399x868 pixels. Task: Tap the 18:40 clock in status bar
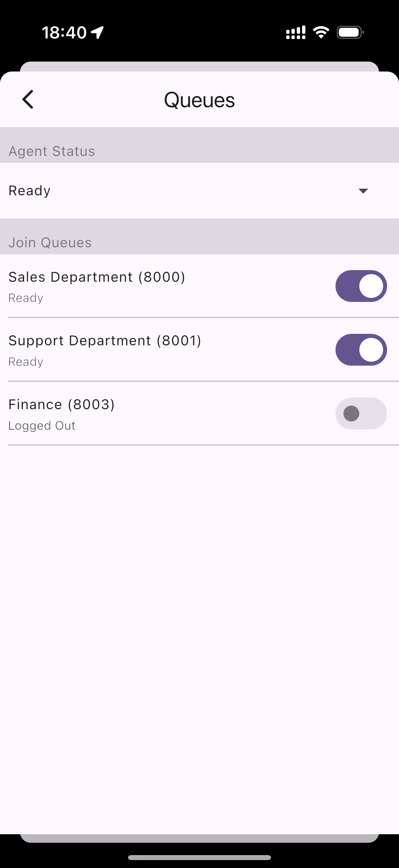click(x=64, y=33)
